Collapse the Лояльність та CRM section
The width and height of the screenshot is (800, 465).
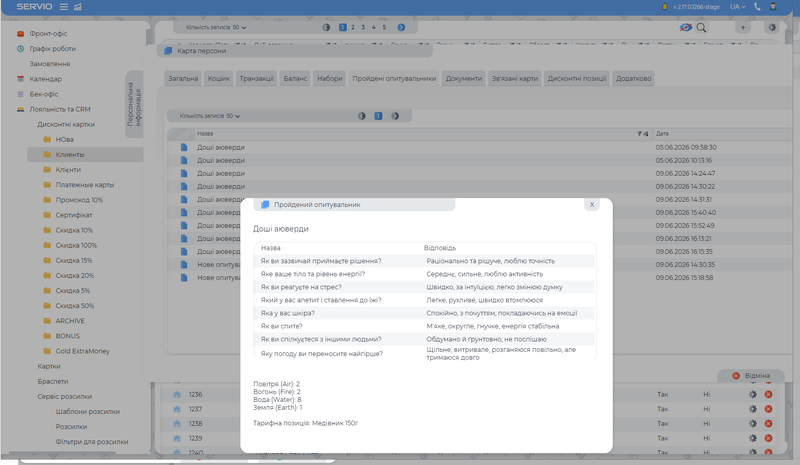click(60, 109)
